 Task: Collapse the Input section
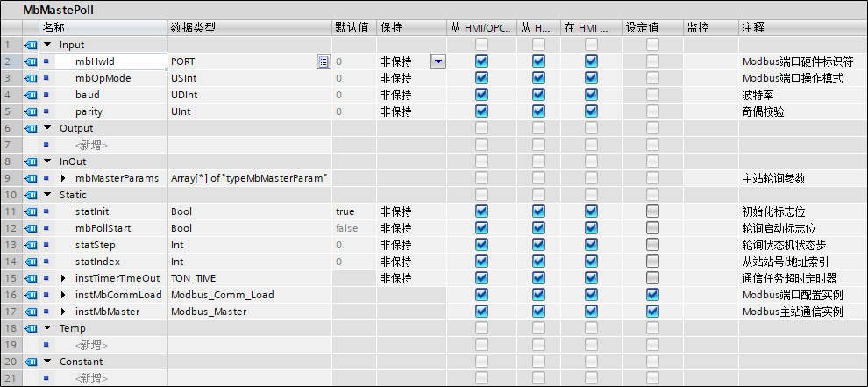[x=47, y=45]
